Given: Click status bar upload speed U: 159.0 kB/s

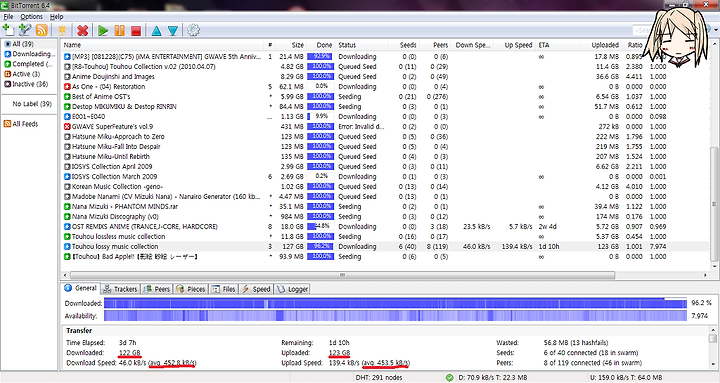Looking at the screenshot, I should (x=627, y=377).
